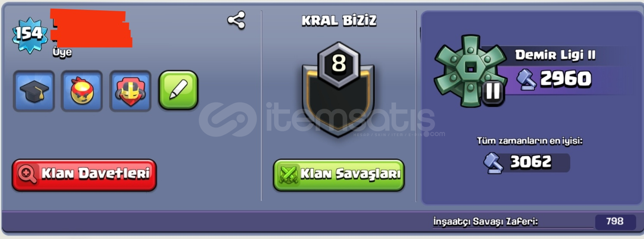Tap the level 154 experience star
This screenshot has width=644, height=239.
coord(30,34)
